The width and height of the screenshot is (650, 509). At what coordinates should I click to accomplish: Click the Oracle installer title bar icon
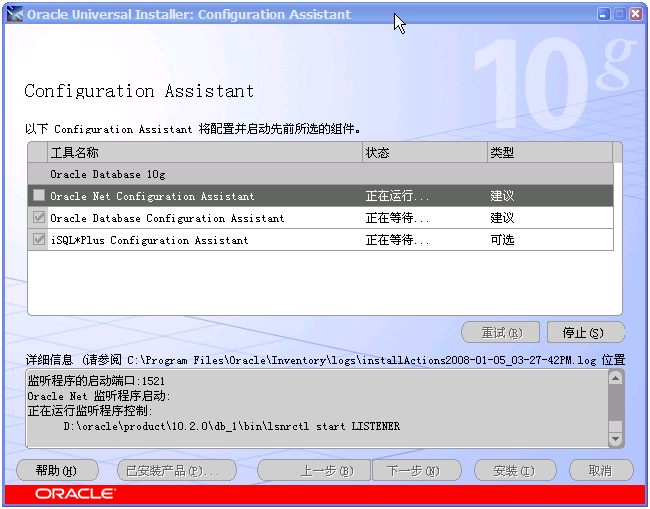click(x=15, y=15)
